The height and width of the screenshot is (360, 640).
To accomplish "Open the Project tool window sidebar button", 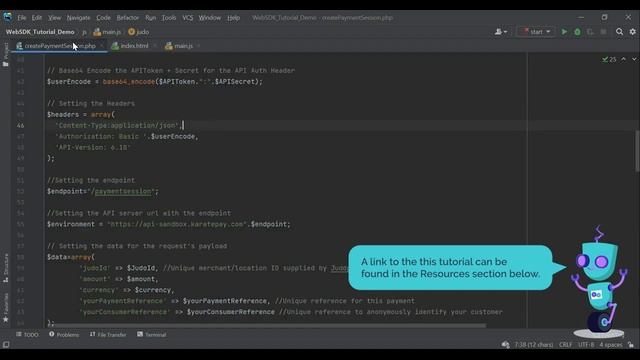I will point(6,54).
